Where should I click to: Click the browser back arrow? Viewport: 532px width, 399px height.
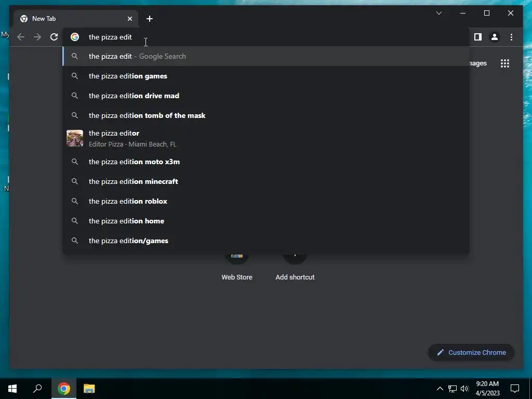21,37
